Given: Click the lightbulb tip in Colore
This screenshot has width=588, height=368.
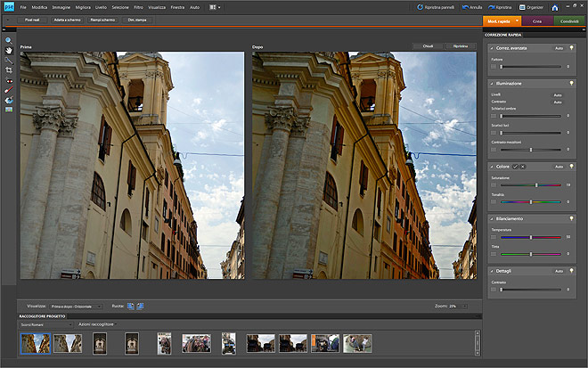Looking at the screenshot, I should [571, 167].
